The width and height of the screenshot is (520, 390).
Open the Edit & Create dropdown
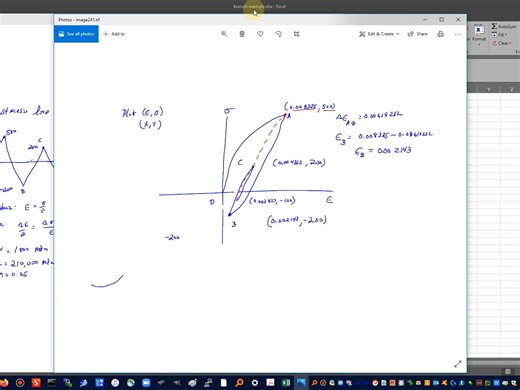(x=379, y=34)
